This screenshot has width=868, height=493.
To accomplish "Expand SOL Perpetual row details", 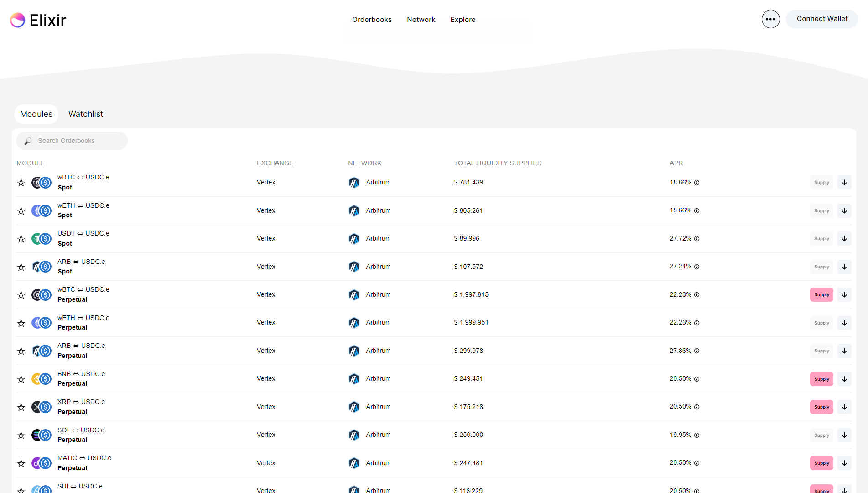I will 844,435.
